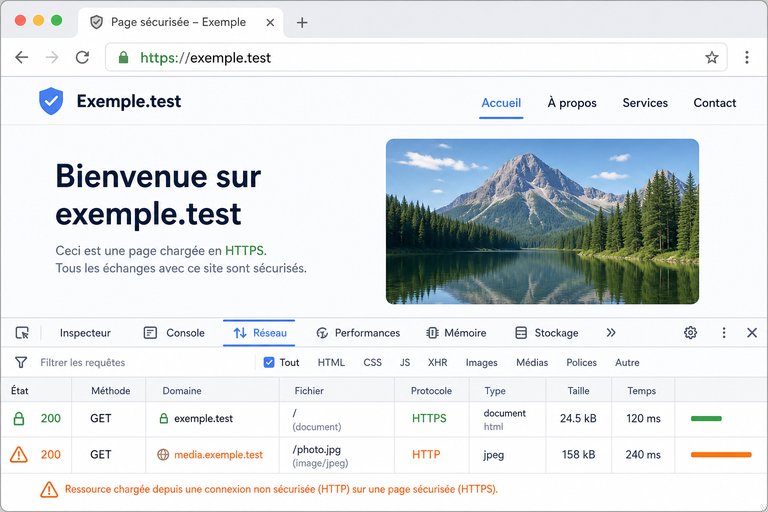Open the Stockage tab
The width and height of the screenshot is (768, 512).
[x=547, y=333]
